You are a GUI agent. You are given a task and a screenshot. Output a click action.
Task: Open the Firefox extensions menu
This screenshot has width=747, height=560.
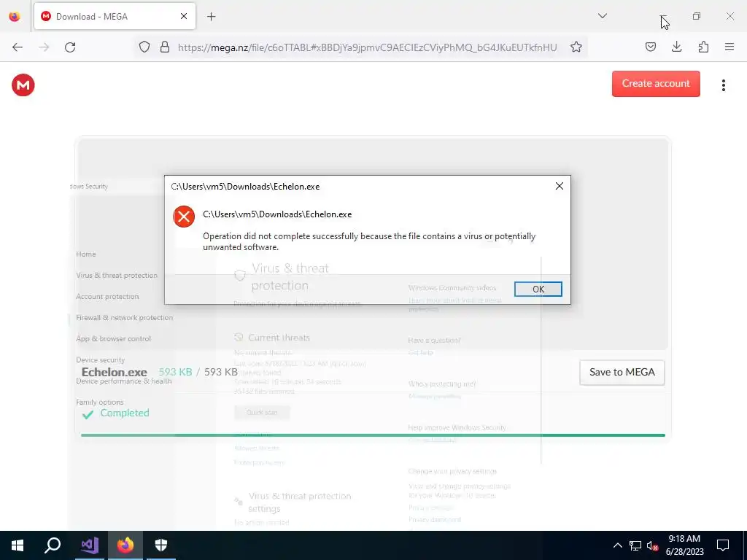coord(703,47)
